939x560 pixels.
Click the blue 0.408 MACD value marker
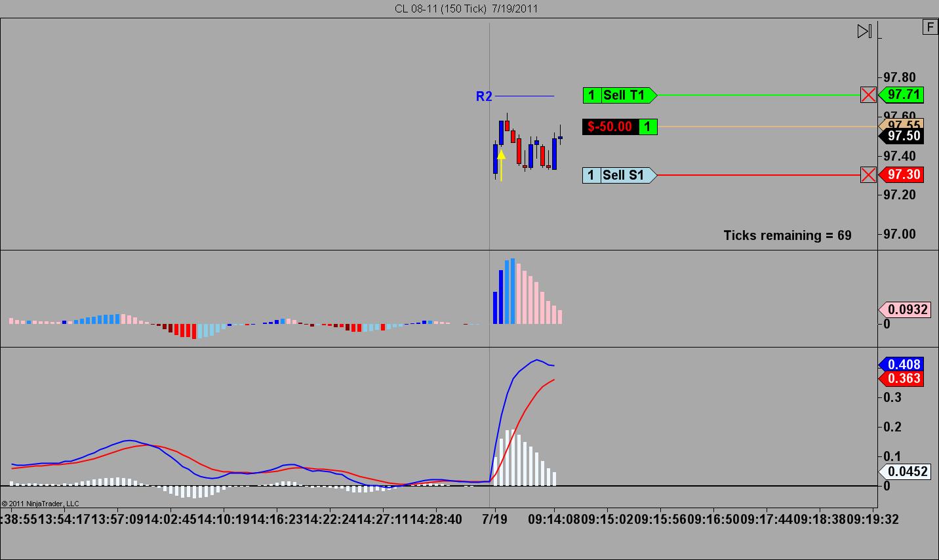tap(902, 364)
